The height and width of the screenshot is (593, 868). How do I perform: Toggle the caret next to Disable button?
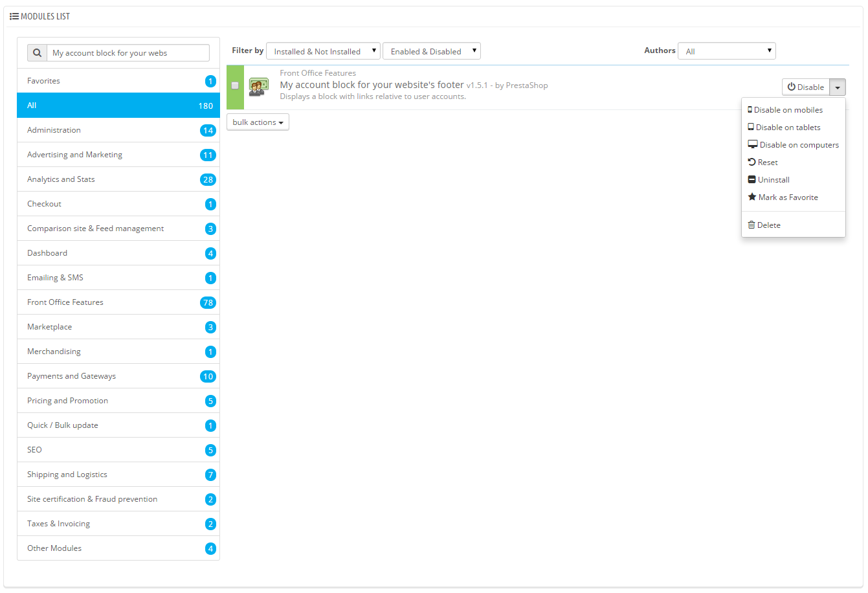tap(838, 87)
